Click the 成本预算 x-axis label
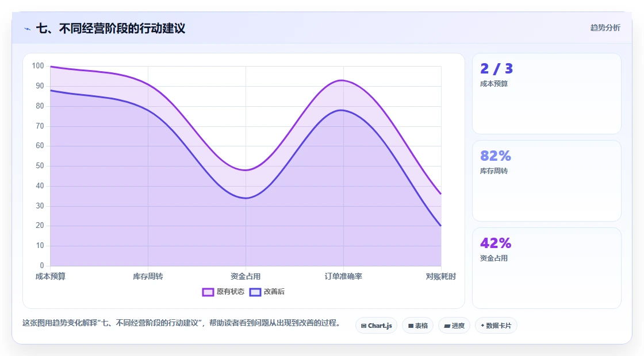644x356 pixels. (x=51, y=276)
